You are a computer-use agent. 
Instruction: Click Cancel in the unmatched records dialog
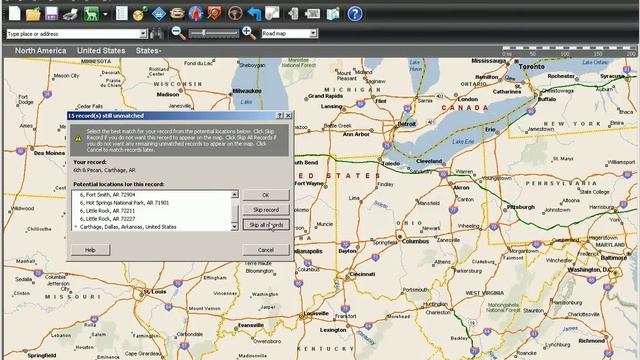tap(266, 250)
